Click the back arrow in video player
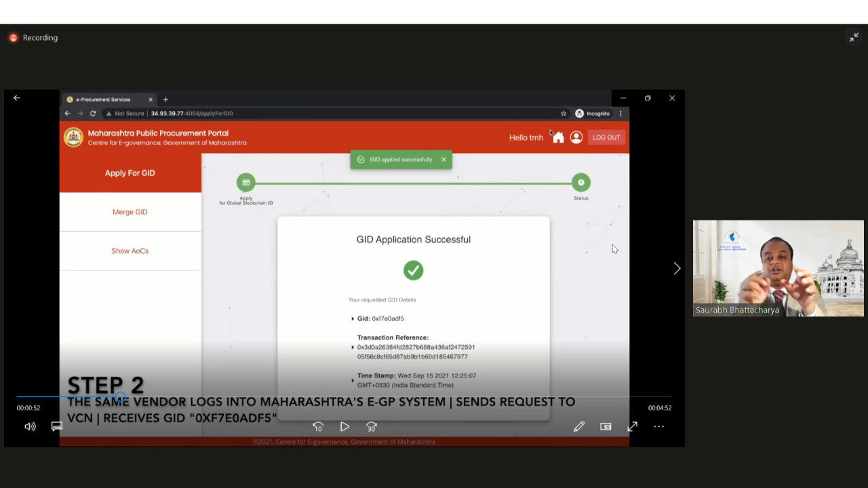 tap(17, 98)
